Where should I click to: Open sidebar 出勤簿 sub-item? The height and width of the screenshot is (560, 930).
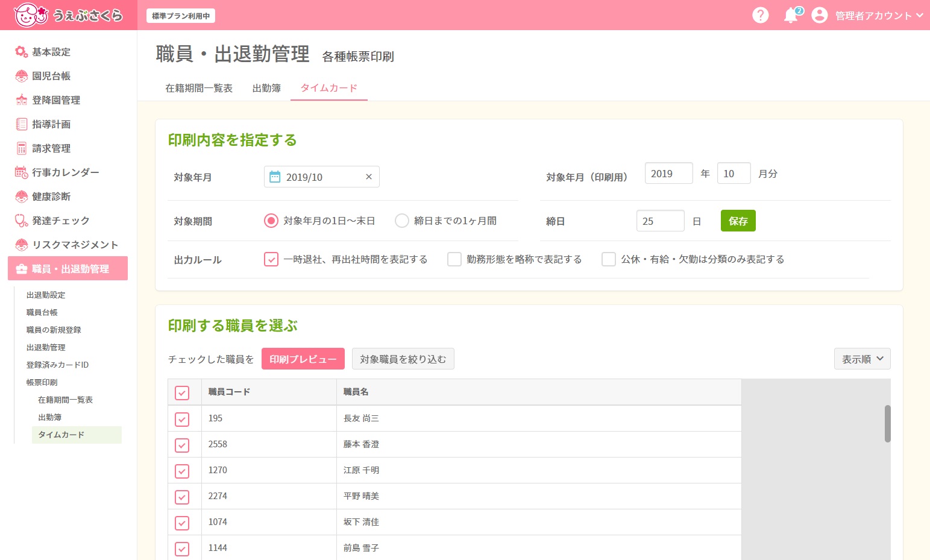coord(49,417)
